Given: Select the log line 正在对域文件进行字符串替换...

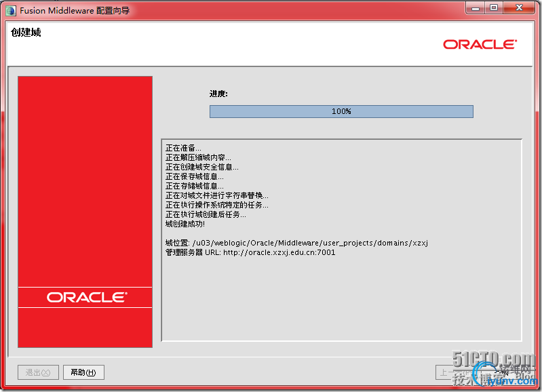Looking at the screenshot, I should coord(216,195).
